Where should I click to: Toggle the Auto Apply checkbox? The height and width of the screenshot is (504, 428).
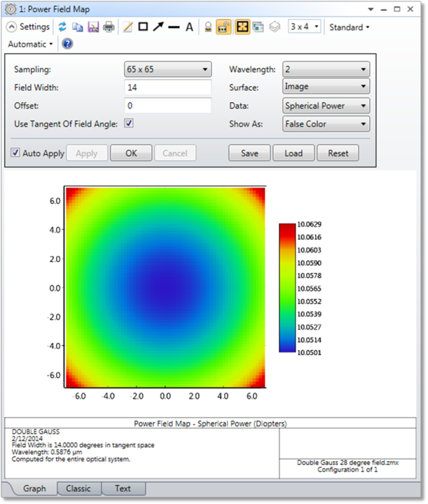pyautogui.click(x=15, y=153)
